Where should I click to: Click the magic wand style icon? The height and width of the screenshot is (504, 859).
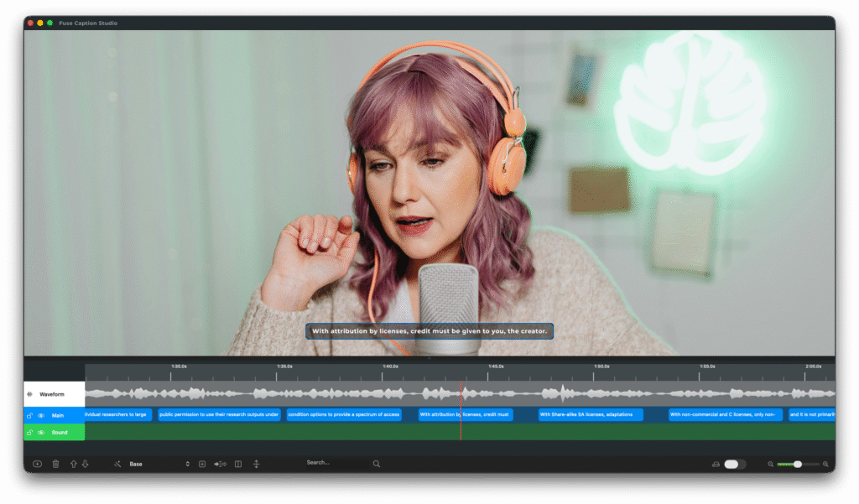117,464
